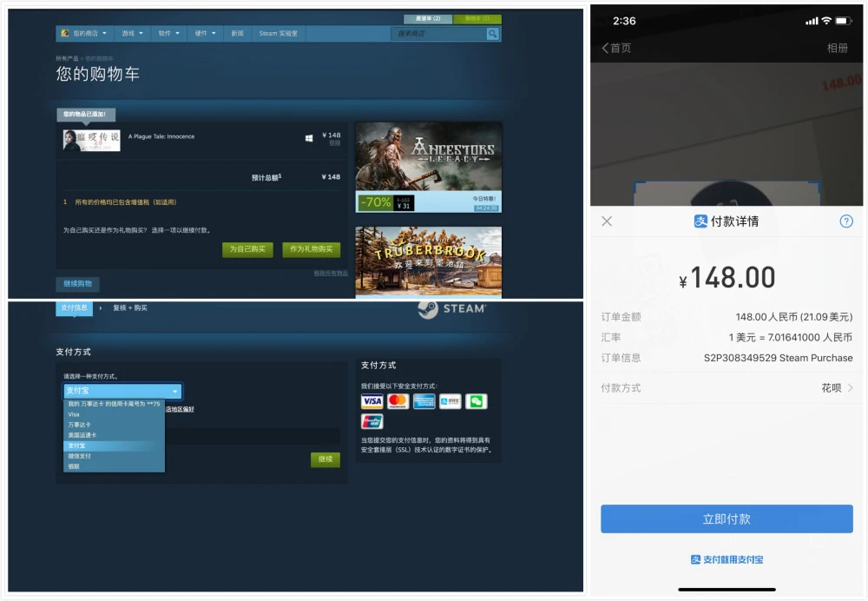Screen dimensions: 868x601
Task: Click the 移除所有物品 link
Action: pyautogui.click(x=331, y=273)
